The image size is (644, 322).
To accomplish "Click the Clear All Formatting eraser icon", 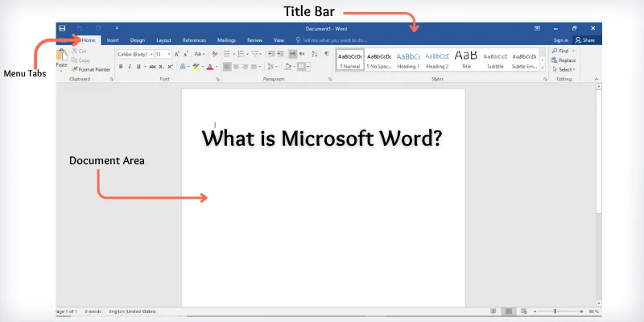I will 214,54.
